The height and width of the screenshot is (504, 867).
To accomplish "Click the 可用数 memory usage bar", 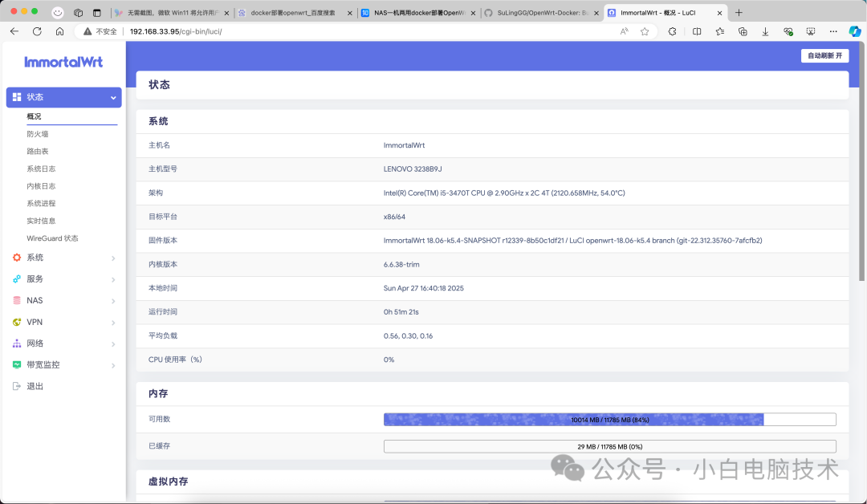I will click(x=609, y=420).
